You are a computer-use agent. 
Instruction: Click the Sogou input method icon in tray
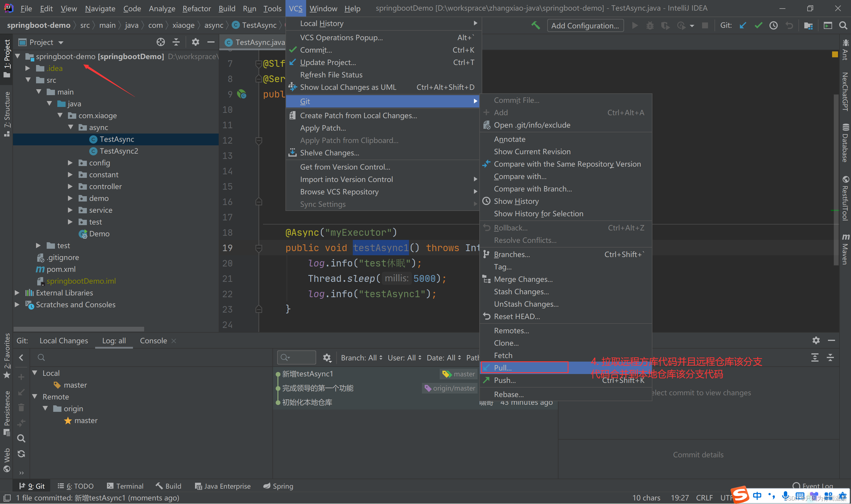point(740,495)
